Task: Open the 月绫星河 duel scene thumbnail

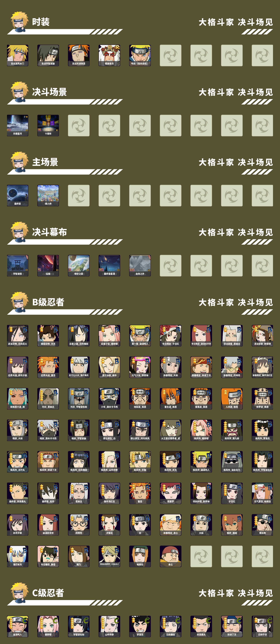Action: pos(17,126)
